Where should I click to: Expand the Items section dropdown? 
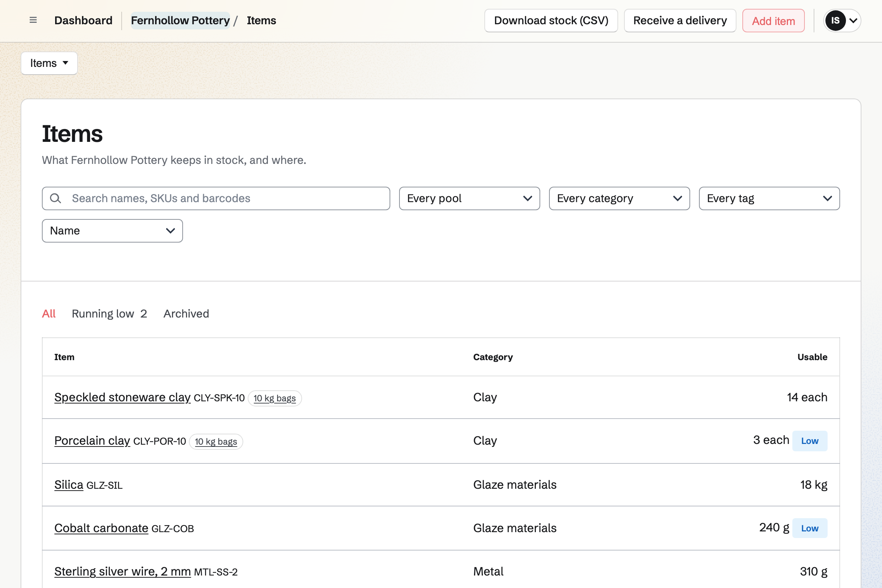[x=49, y=63]
